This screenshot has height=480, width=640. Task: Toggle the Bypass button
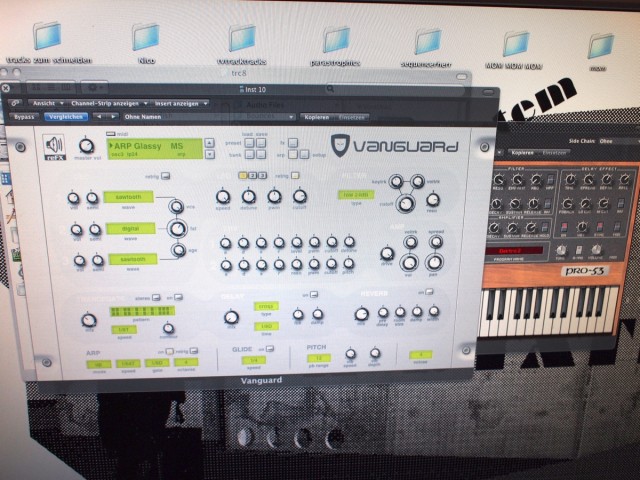click(x=25, y=117)
